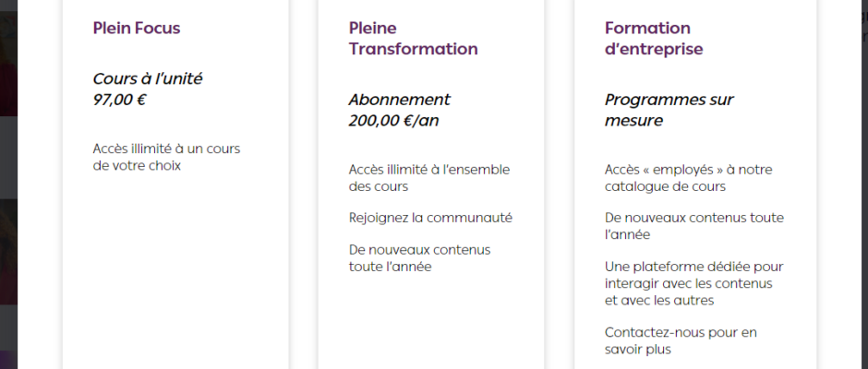Screen dimensions: 868x369
Task: Click the 97,00 € price
Action: 119,101
